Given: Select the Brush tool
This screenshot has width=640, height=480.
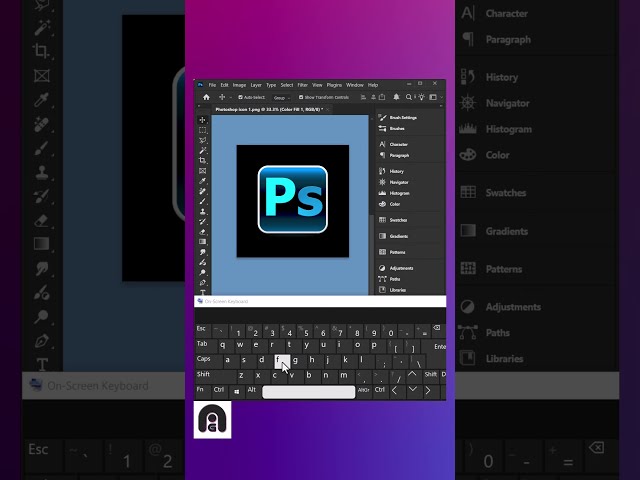Looking at the screenshot, I should coord(202,201).
